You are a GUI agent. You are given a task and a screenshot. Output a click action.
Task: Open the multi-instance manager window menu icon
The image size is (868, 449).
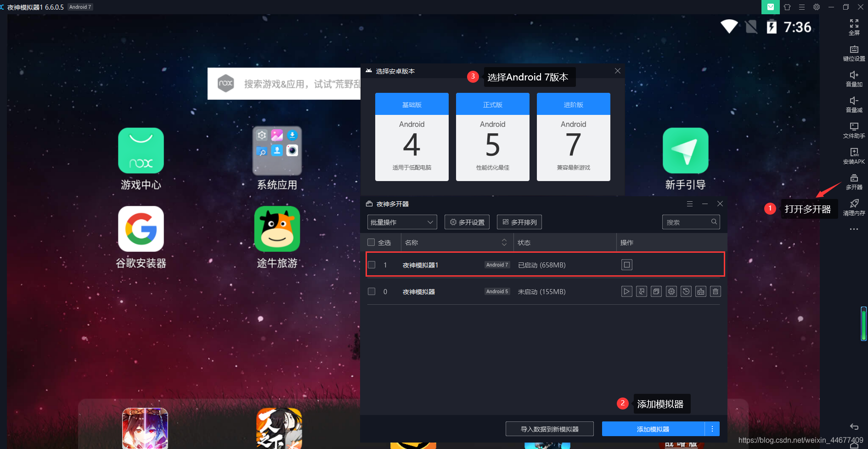(690, 204)
